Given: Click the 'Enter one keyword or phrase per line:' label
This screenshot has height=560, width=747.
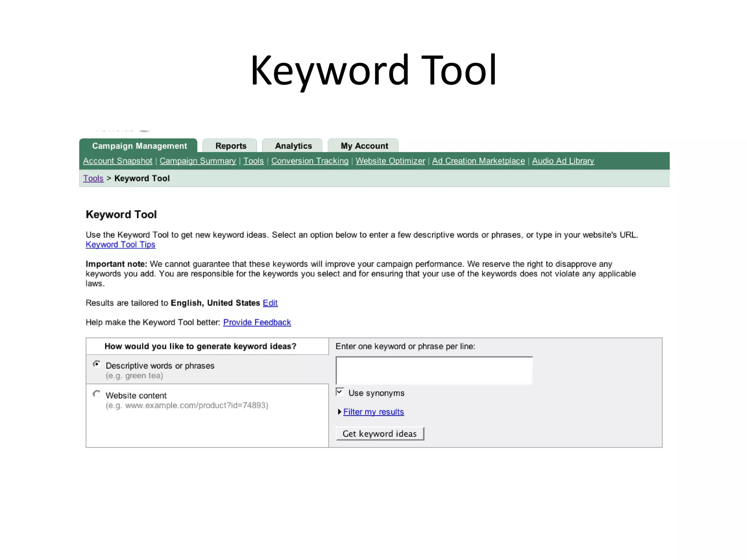Looking at the screenshot, I should [405, 346].
